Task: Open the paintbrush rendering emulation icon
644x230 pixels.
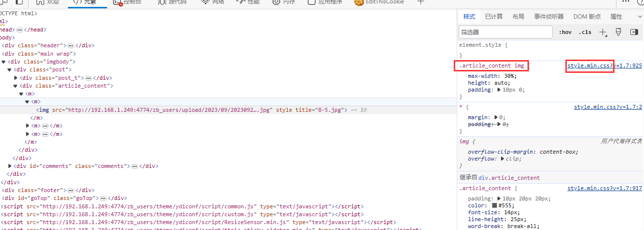Action: tap(618, 32)
